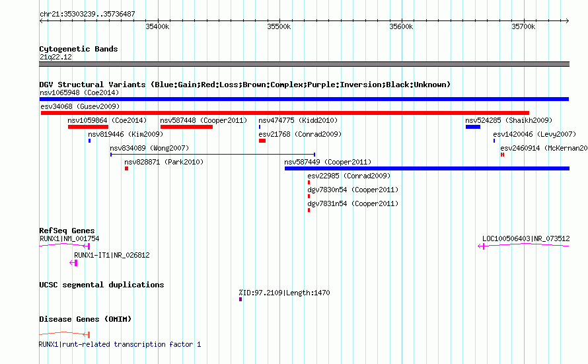Click the red esv34068 loss bar
Viewport: 588px width, 364px height.
click(x=285, y=113)
